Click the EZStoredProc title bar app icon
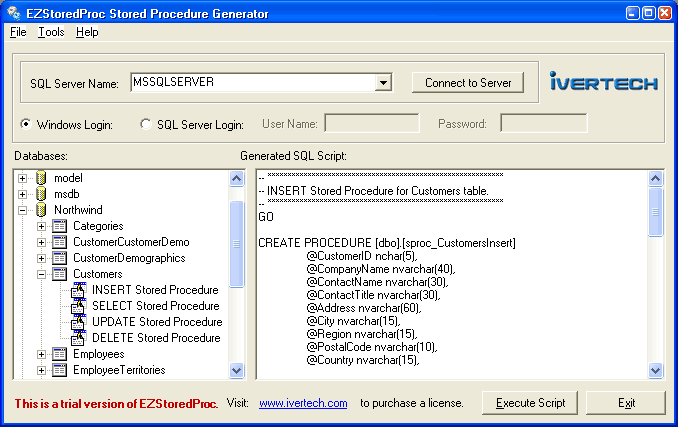Image resolution: width=678 pixels, height=427 pixels. tap(14, 13)
